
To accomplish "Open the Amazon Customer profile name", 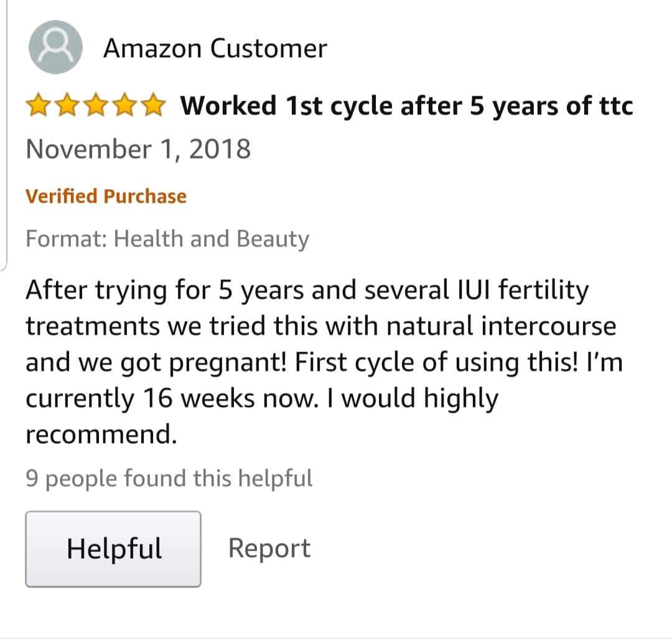I will coord(215,49).
